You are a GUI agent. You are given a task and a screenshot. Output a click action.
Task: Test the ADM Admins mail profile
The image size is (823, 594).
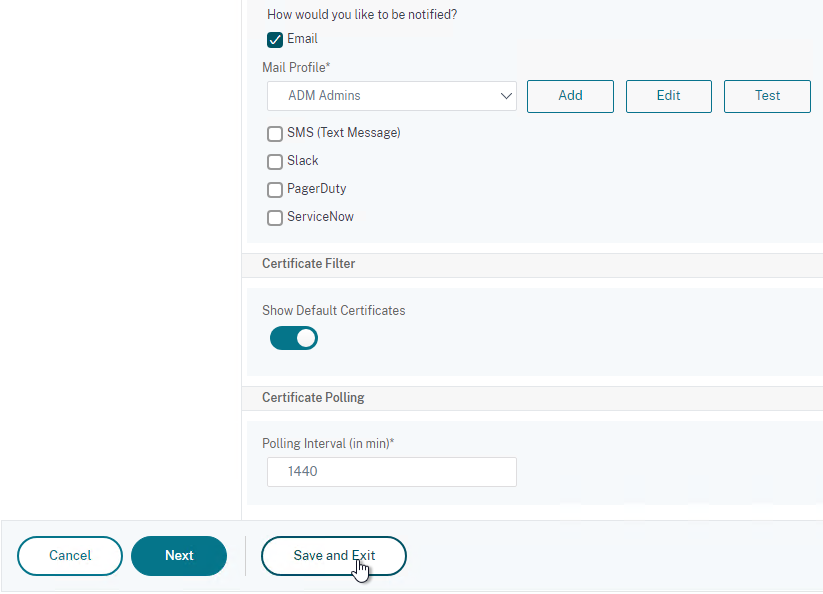tap(767, 96)
